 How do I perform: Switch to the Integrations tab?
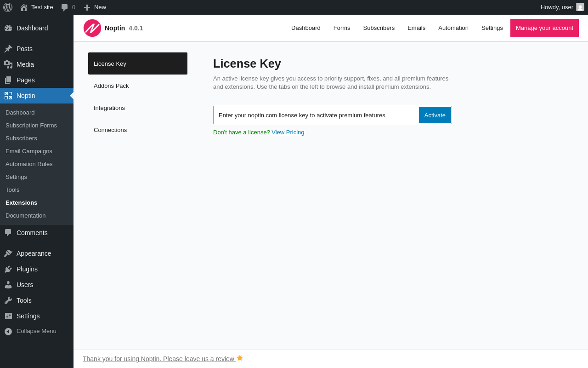tap(109, 108)
